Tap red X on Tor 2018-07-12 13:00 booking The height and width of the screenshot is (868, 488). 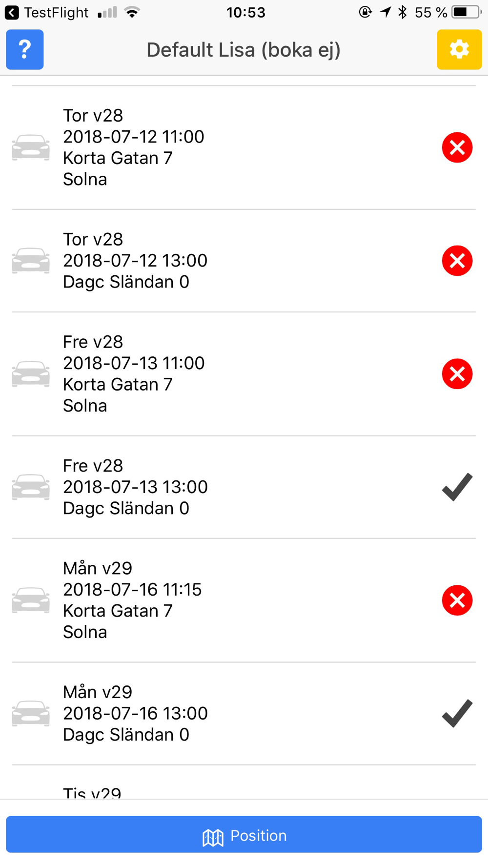coord(457,261)
